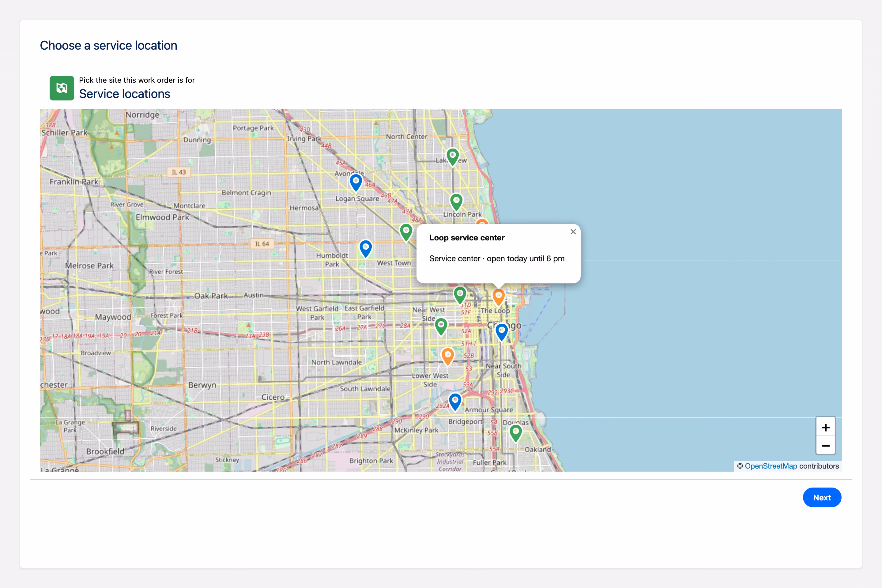Close the Loop service center popup

[573, 232]
